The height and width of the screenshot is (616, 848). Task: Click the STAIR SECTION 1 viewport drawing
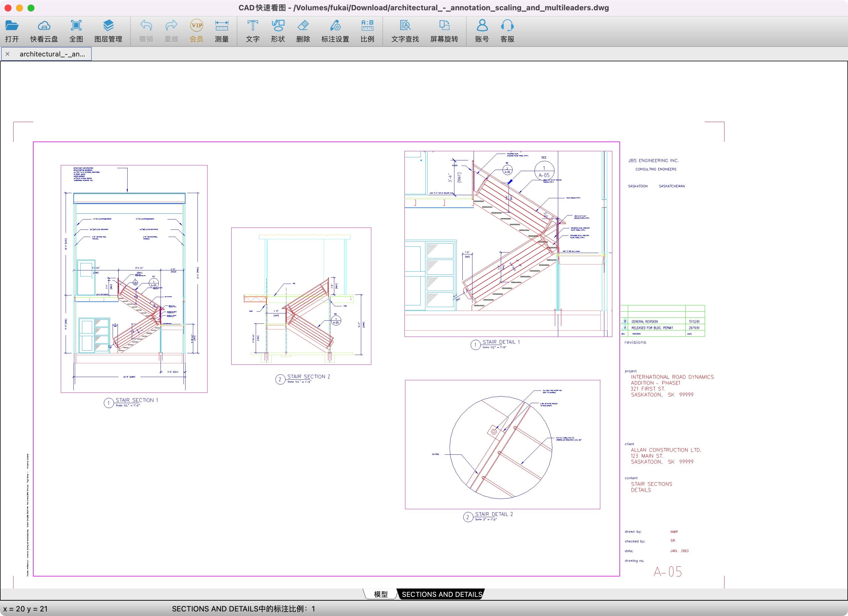(134, 279)
